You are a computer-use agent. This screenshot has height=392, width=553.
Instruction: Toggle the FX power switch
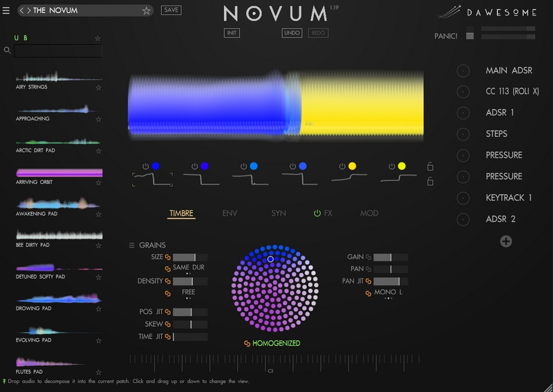coord(317,214)
